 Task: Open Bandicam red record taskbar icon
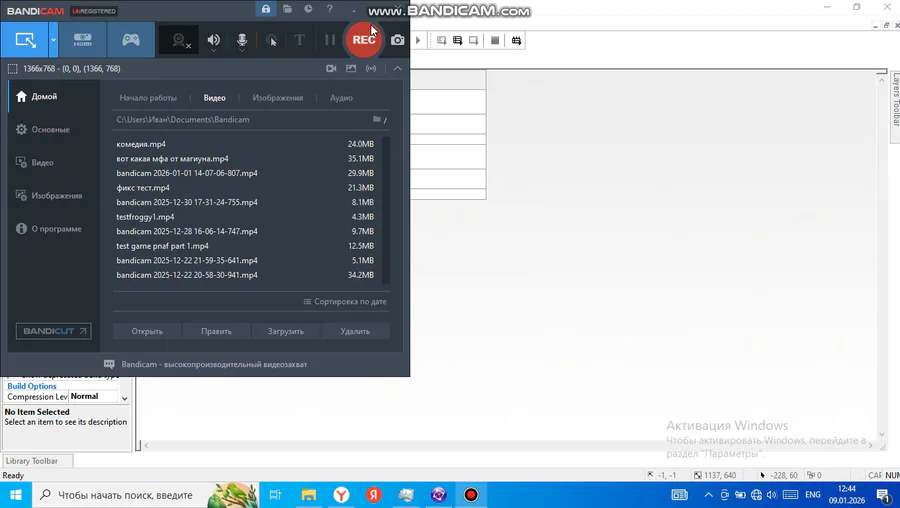point(471,495)
